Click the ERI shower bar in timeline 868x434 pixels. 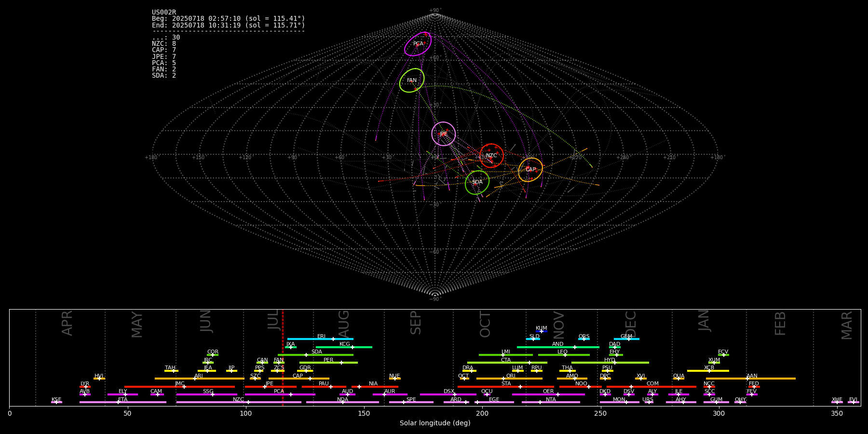[320, 339]
